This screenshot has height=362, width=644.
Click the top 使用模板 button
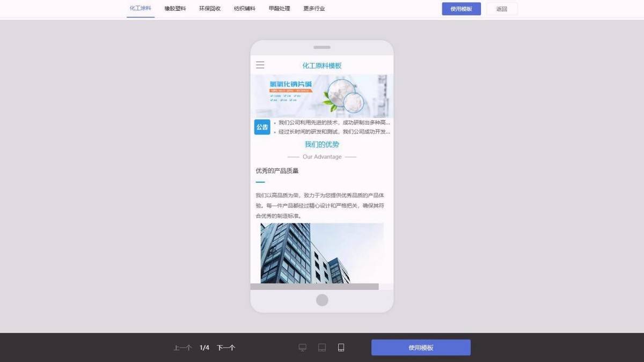tap(461, 9)
